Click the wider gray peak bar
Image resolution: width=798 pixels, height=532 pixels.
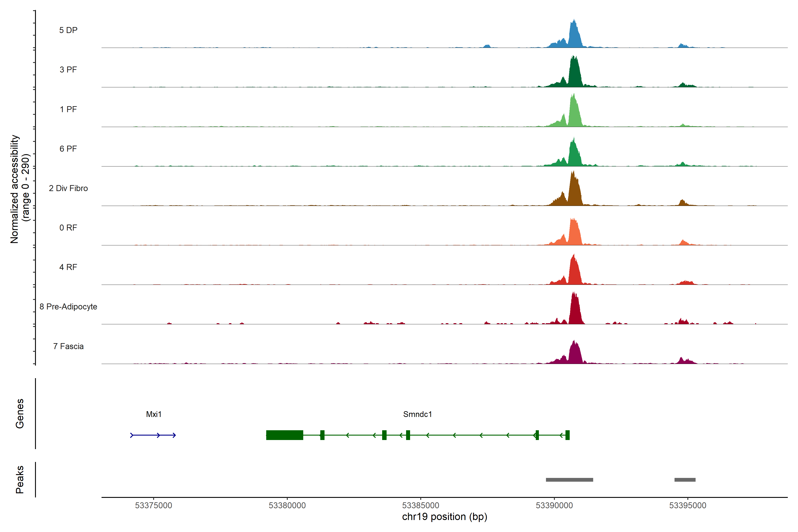click(x=569, y=480)
